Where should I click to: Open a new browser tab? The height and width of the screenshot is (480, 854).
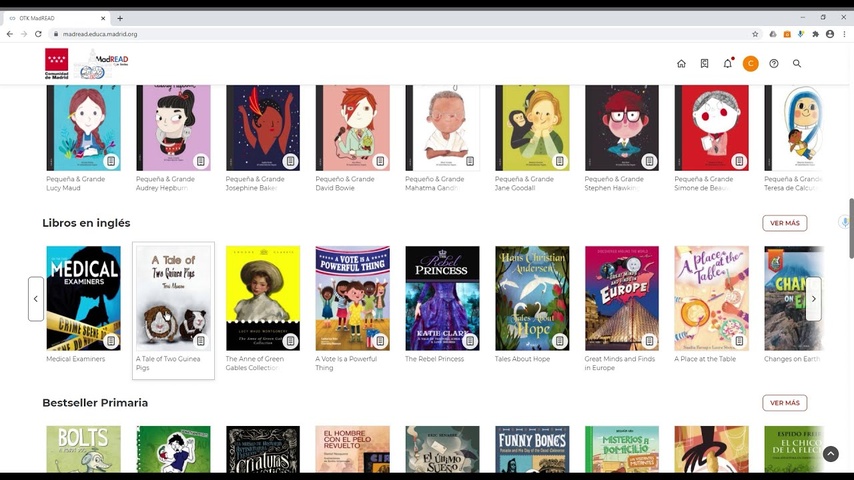(x=120, y=18)
